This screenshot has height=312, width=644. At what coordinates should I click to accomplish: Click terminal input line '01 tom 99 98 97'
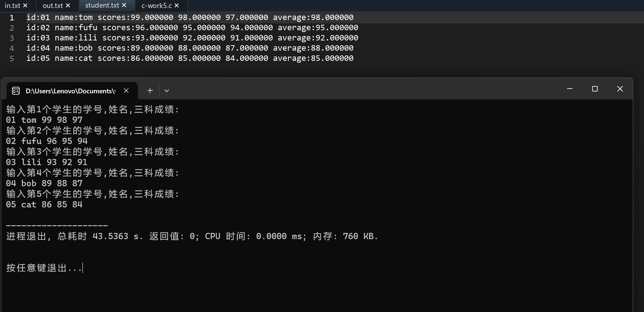[x=44, y=120]
